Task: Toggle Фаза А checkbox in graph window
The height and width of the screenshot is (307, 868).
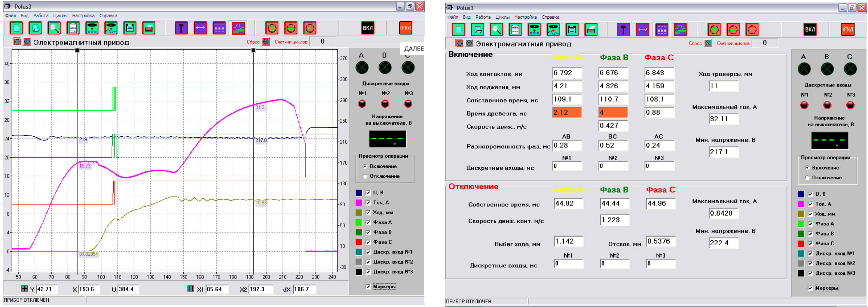Action: pyautogui.click(x=368, y=222)
